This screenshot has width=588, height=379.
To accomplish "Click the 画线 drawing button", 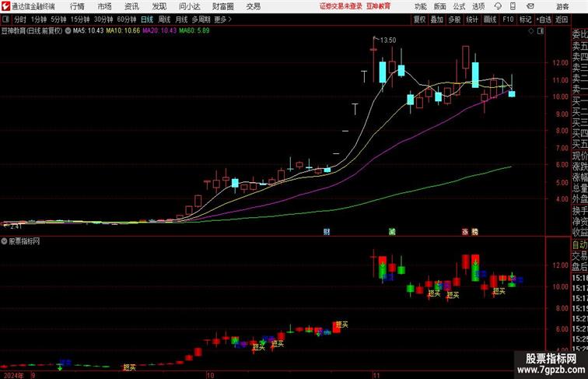I will point(490,19).
